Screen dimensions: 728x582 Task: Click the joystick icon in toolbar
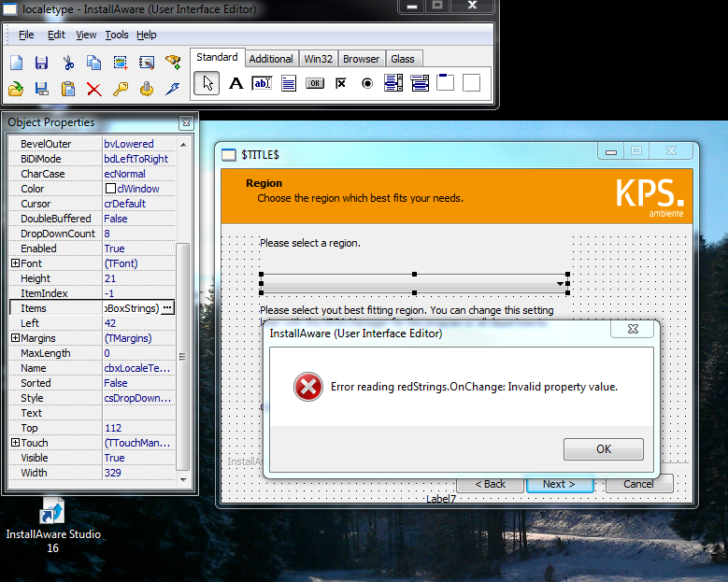tap(147, 89)
